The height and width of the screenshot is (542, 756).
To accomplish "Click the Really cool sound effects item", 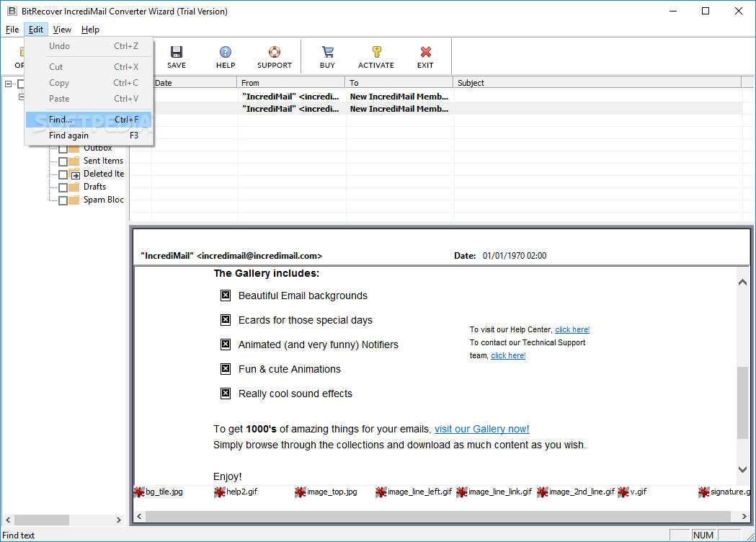I will 295,394.
